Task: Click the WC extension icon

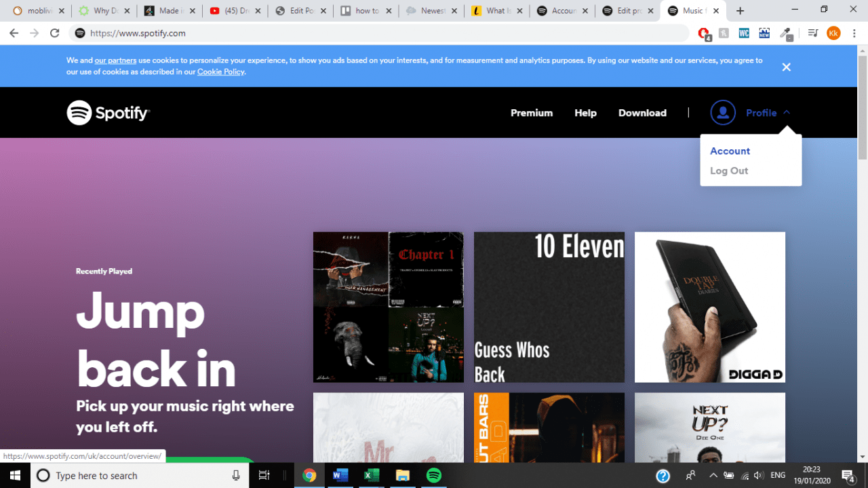Action: click(744, 33)
